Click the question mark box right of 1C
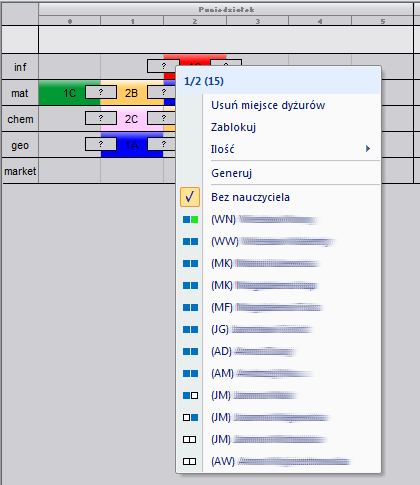 pos(101,92)
